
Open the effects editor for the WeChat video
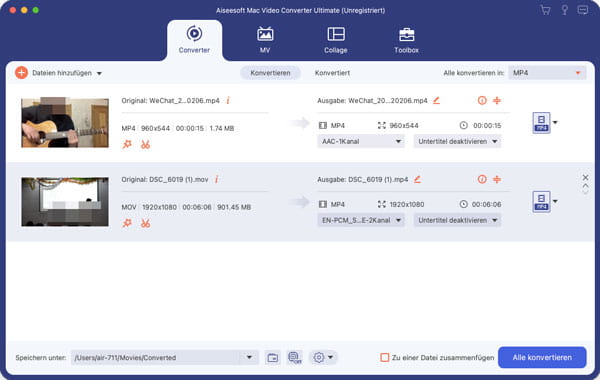(x=127, y=144)
